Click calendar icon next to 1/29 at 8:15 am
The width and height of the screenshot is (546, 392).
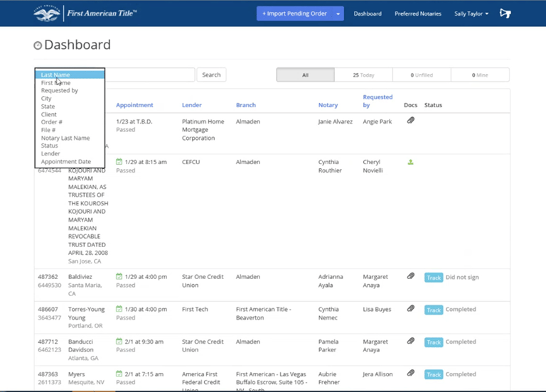(119, 162)
